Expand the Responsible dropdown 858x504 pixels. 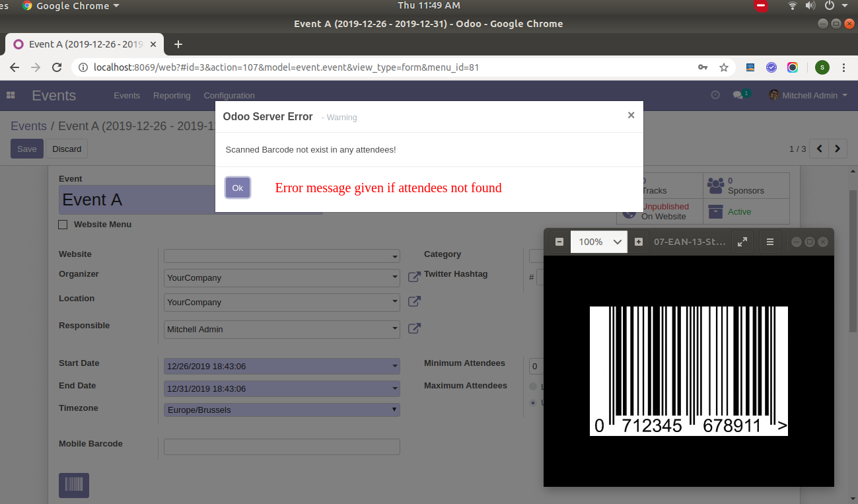(395, 329)
